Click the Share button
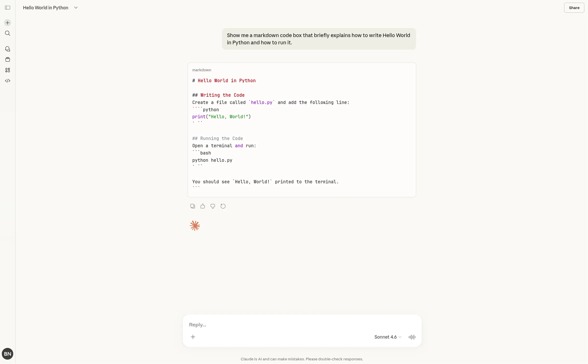Viewport: 588px width, 364px height. click(574, 8)
